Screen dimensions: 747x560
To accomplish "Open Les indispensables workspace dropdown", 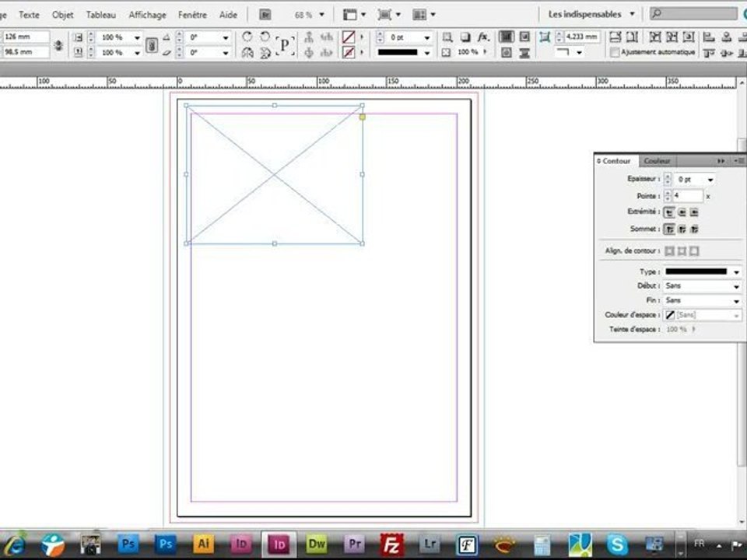I will point(632,14).
